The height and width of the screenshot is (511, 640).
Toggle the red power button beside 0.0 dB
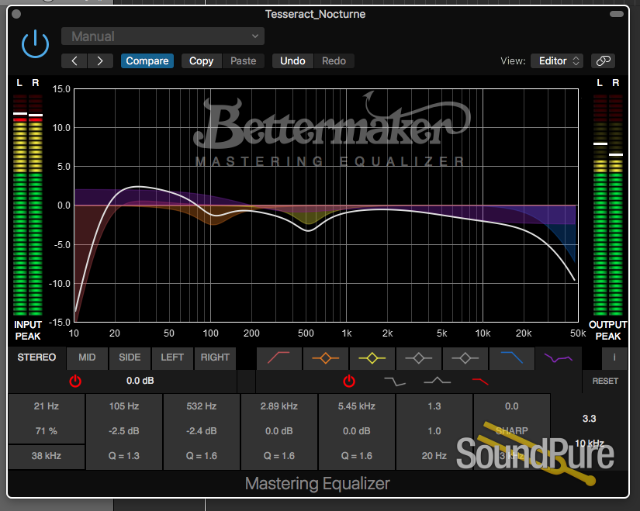pos(75,381)
